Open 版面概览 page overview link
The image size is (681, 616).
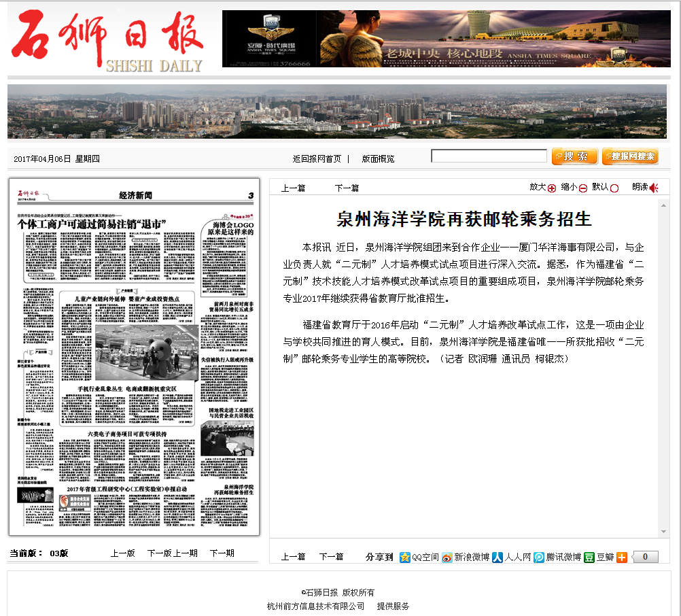click(x=378, y=158)
